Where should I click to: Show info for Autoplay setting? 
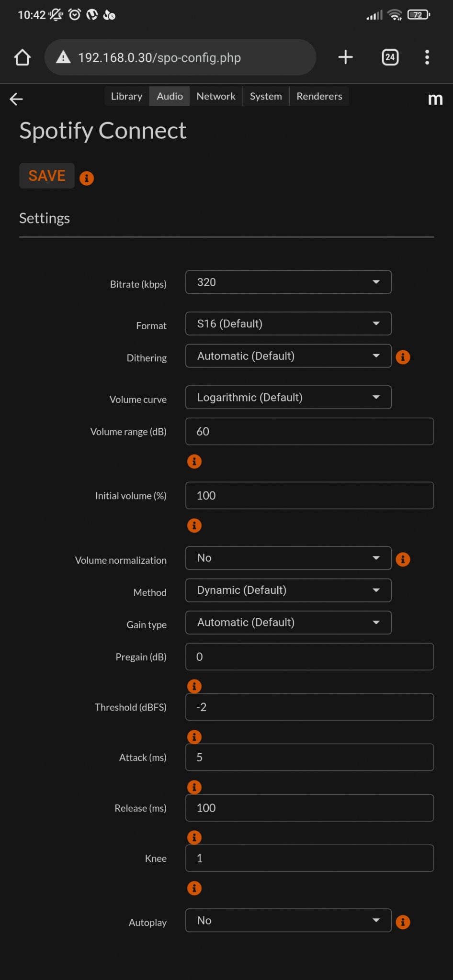[403, 922]
